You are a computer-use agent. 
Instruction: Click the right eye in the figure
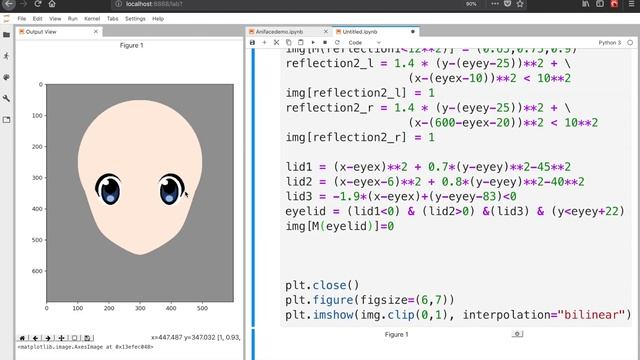(171, 189)
